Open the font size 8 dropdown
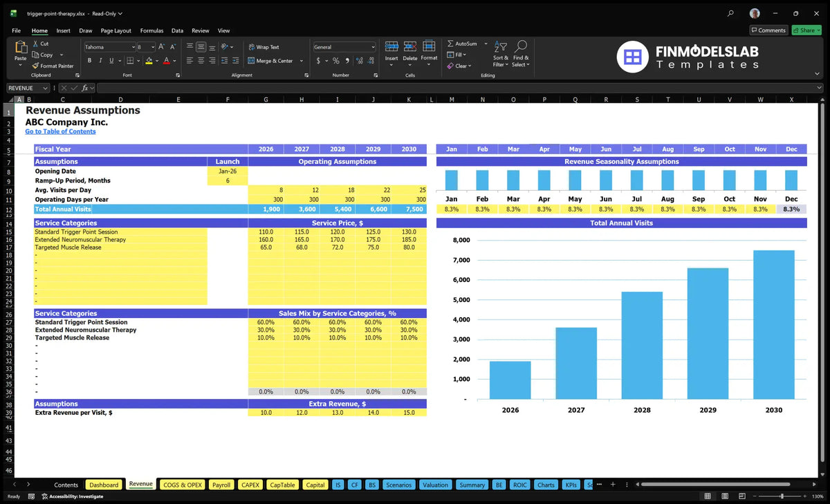This screenshot has width=830, height=504. tap(152, 47)
